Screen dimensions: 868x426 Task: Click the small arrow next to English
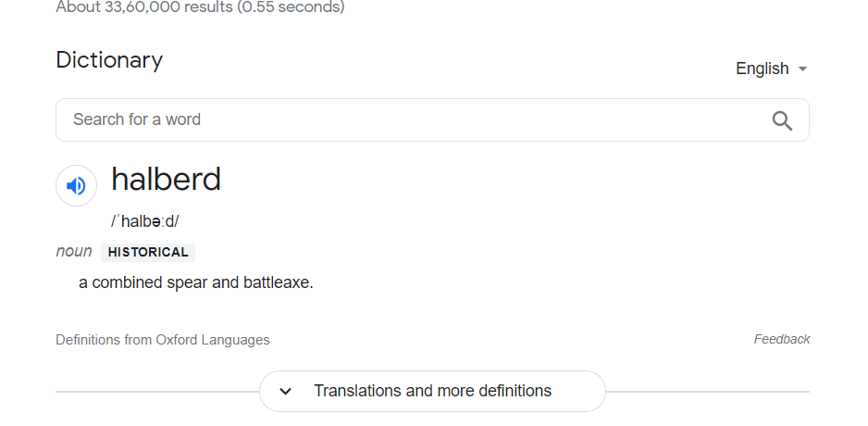coord(802,69)
